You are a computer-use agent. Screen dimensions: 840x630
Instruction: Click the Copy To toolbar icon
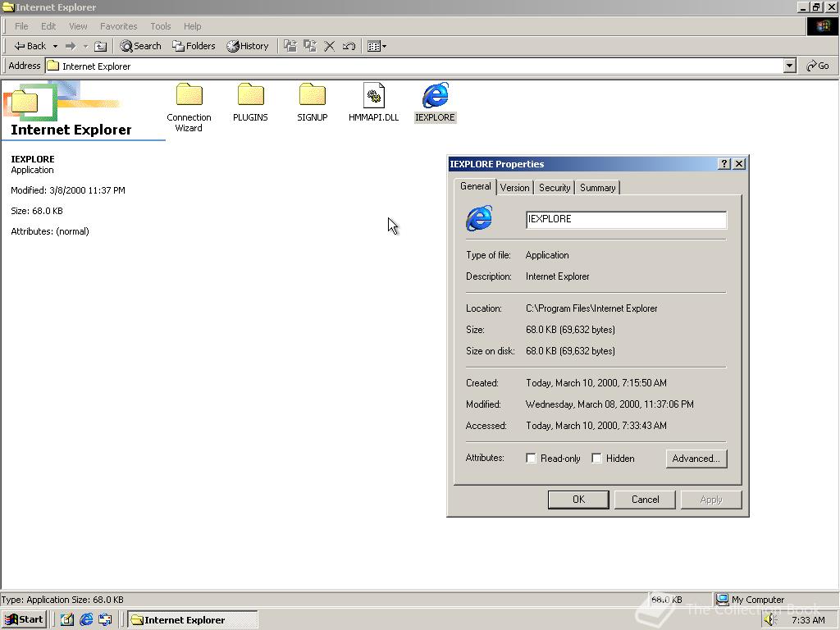click(309, 46)
